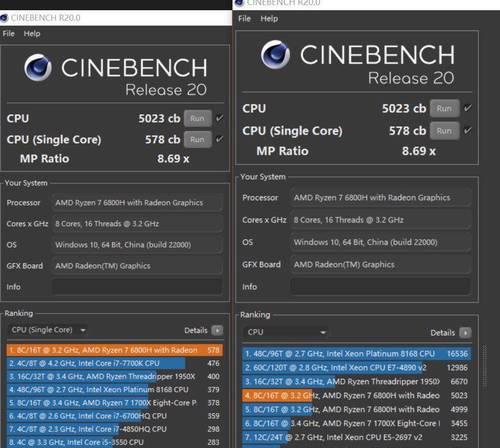
Task: Click 578 cb score in right window
Action: point(407,131)
